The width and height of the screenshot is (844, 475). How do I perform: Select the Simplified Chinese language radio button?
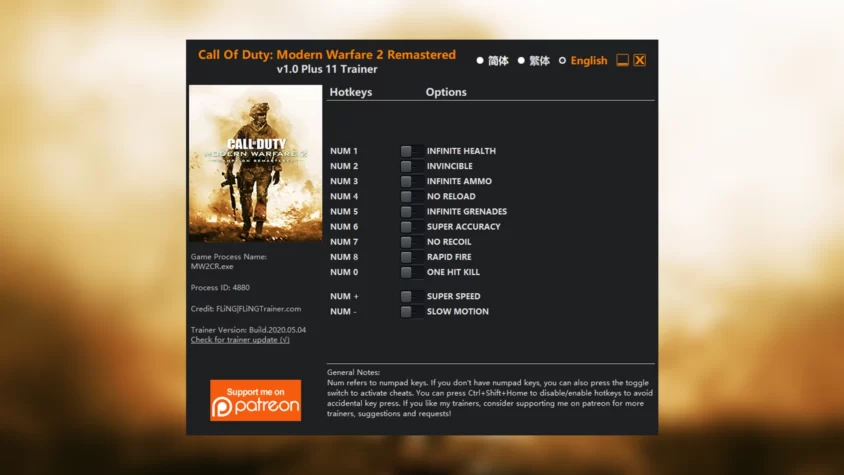click(480, 61)
